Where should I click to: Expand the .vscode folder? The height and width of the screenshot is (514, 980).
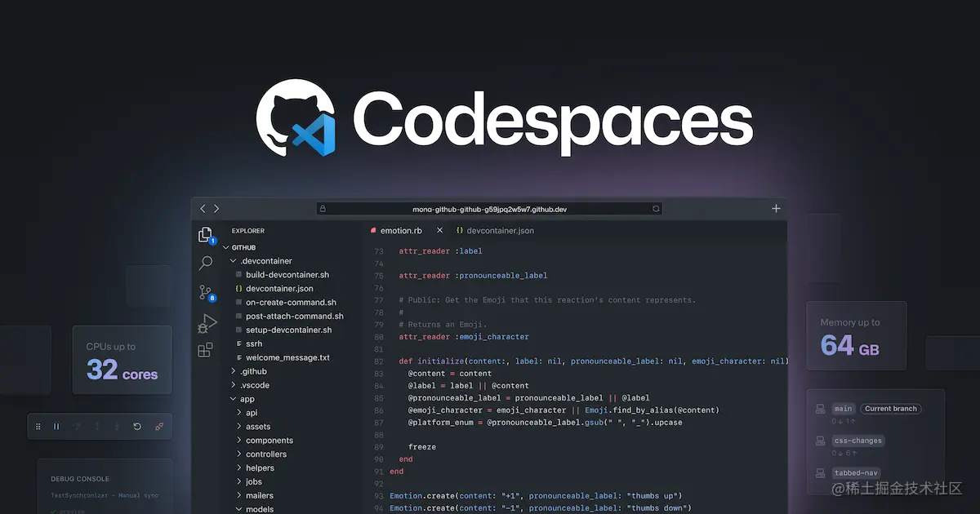click(234, 385)
